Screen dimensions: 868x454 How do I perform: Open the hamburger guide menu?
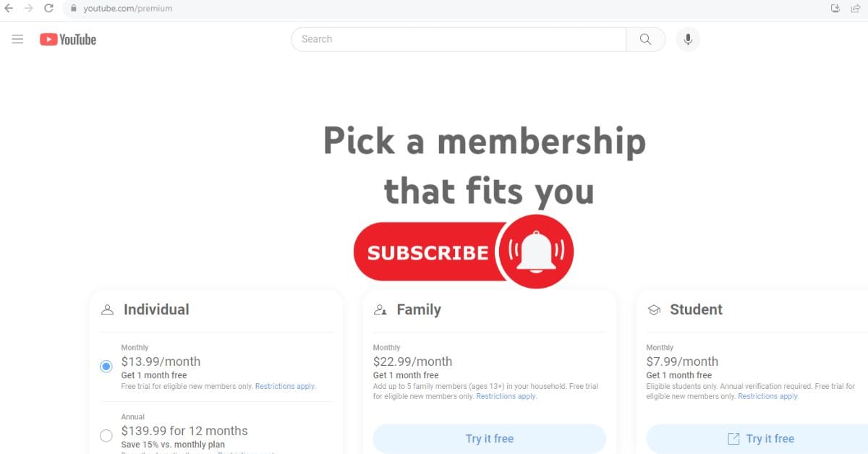pyautogui.click(x=18, y=39)
